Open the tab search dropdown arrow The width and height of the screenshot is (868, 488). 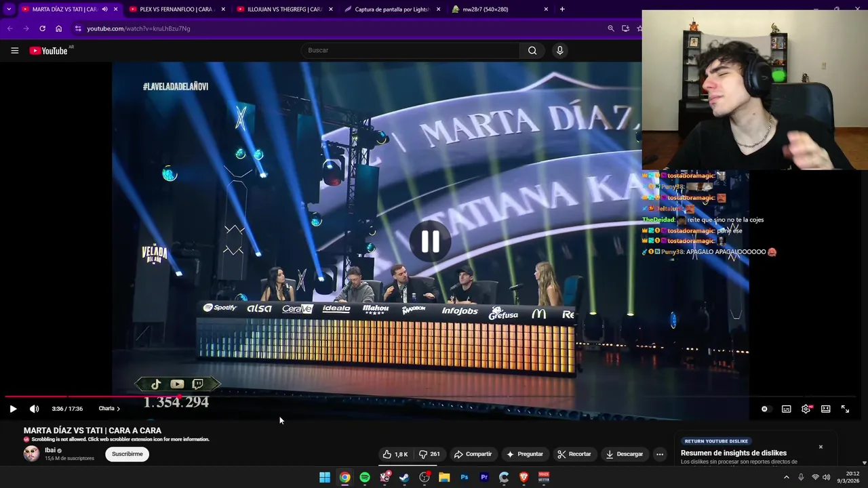coord(9,9)
